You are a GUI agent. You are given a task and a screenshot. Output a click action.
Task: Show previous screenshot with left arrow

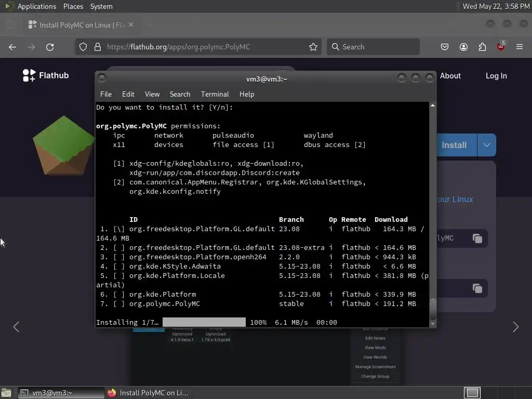coord(16,327)
